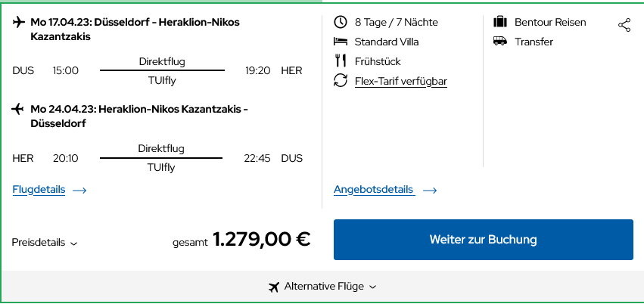Open the Flugdetails link
The height and width of the screenshot is (304, 644).
[x=39, y=190]
